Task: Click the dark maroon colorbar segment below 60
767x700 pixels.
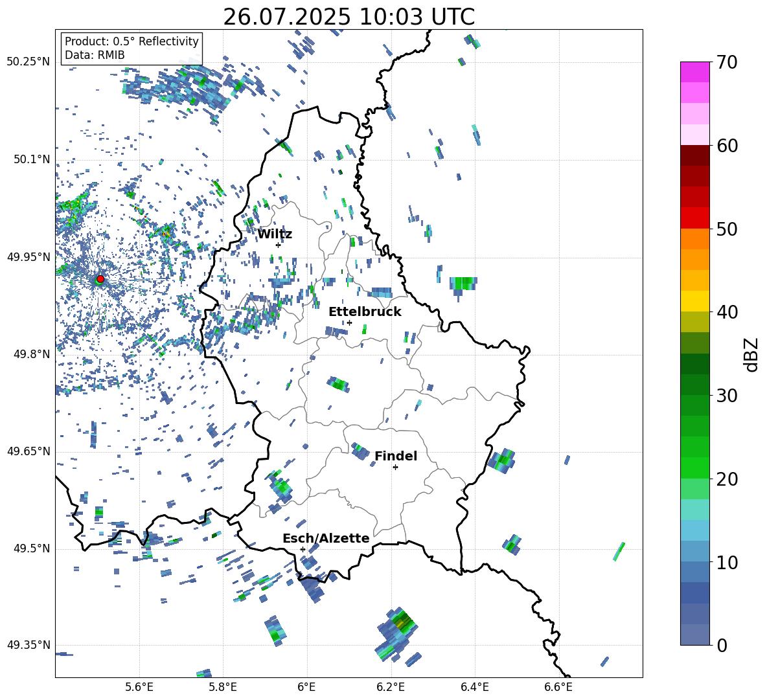Action: click(x=694, y=155)
